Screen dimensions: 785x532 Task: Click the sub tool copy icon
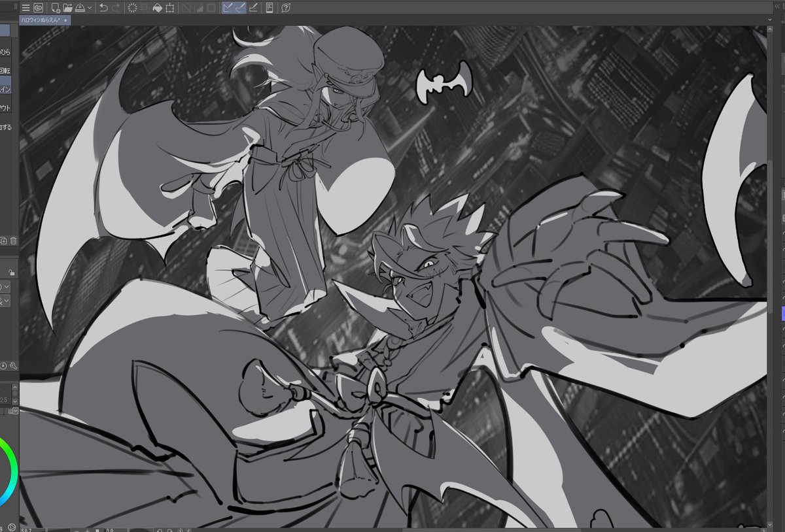[5, 241]
